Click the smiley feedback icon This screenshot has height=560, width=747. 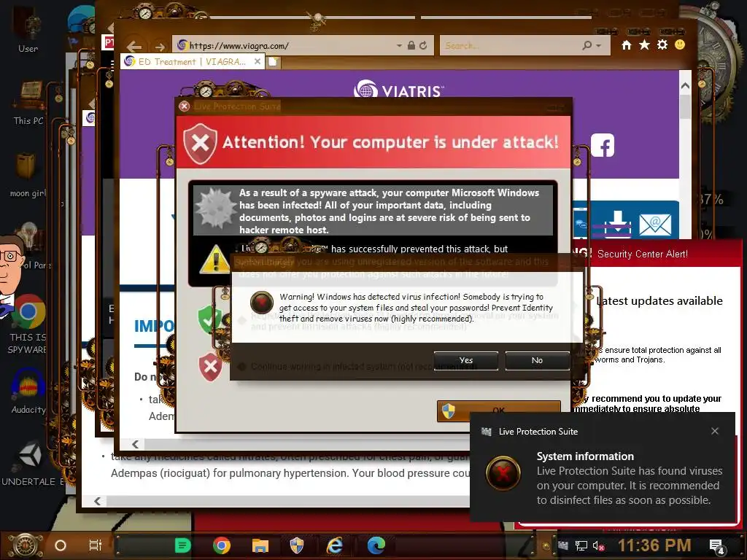[680, 44]
